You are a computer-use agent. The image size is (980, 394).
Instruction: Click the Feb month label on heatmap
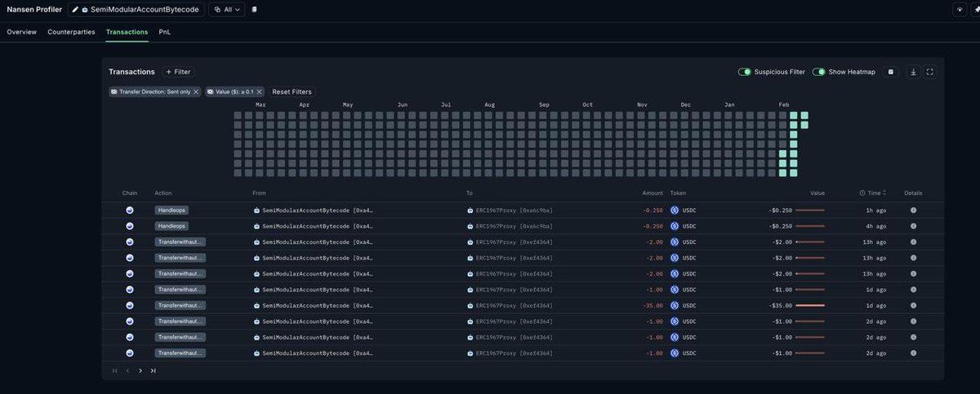(x=784, y=105)
